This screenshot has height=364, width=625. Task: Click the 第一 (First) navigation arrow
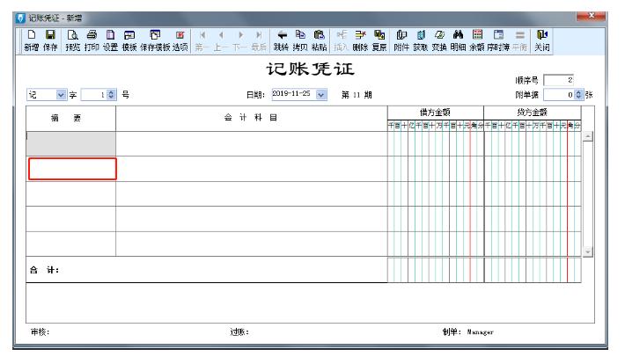(x=202, y=40)
